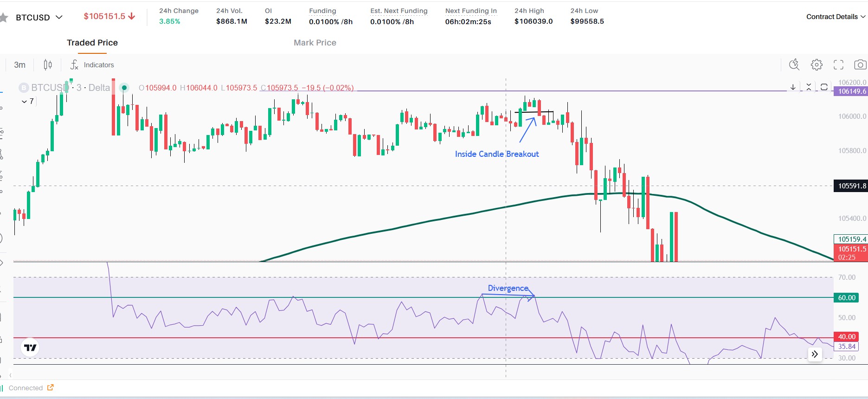
Task: Select the Traded Price tab
Action: pos(92,43)
